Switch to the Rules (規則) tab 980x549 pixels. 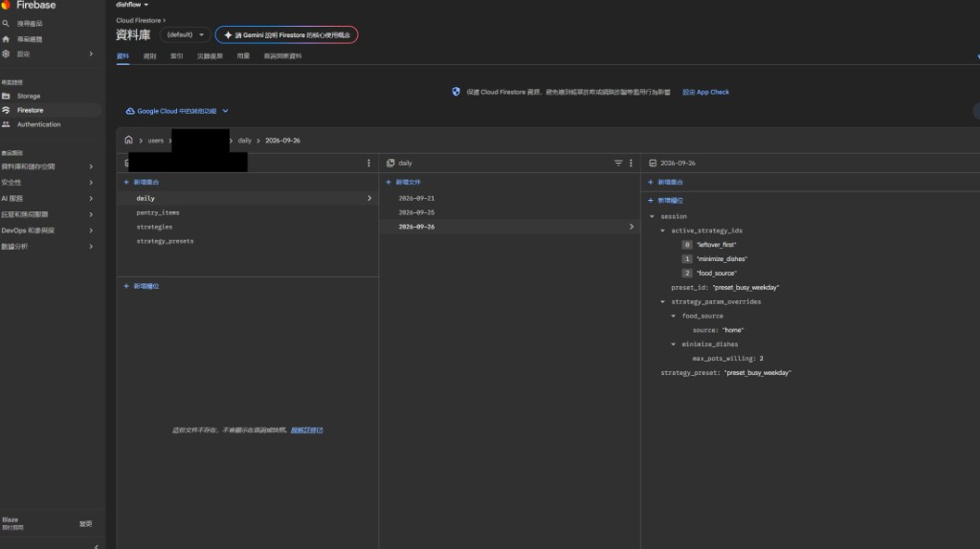coord(149,56)
